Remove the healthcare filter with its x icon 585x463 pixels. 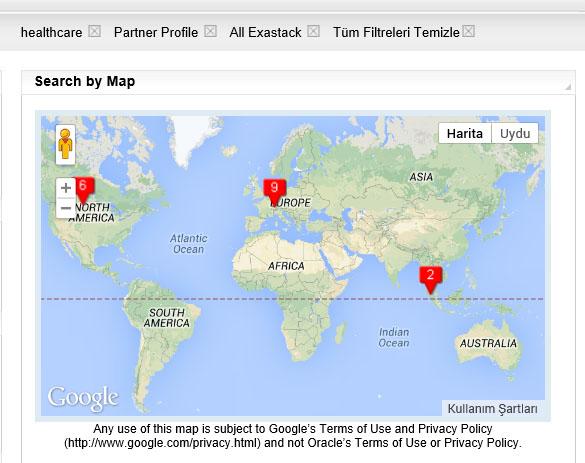[94, 31]
